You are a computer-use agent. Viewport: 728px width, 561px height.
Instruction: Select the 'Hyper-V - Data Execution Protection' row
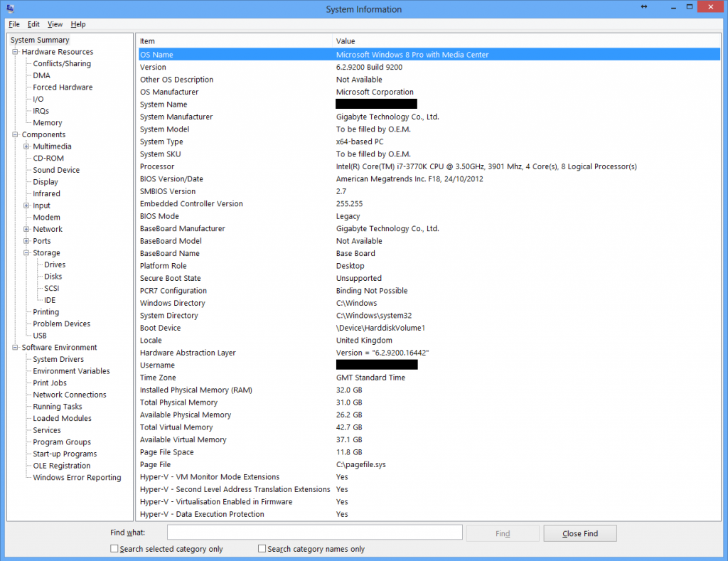click(429, 514)
